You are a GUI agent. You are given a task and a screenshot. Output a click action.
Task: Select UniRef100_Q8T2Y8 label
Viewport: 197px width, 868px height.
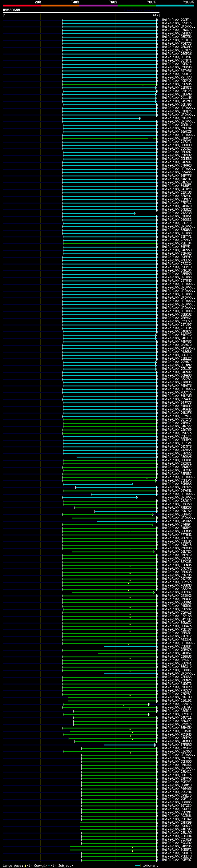(176, 419)
